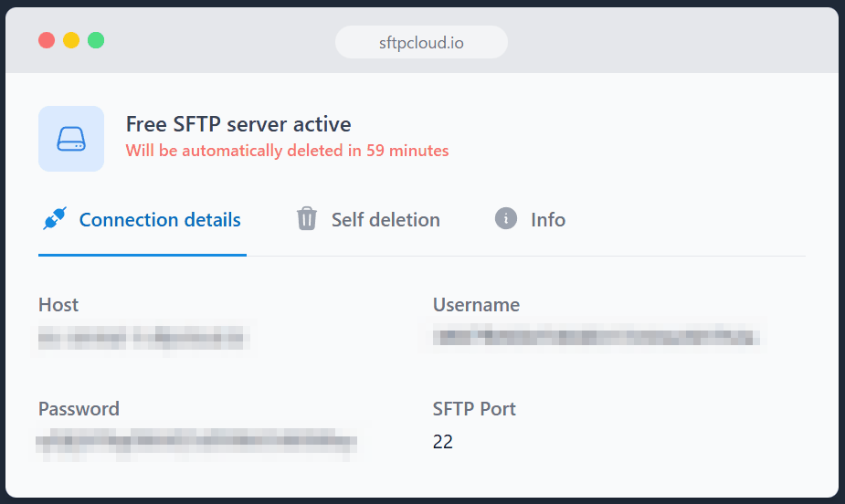Click the red automatic deletion warning text

click(x=287, y=151)
